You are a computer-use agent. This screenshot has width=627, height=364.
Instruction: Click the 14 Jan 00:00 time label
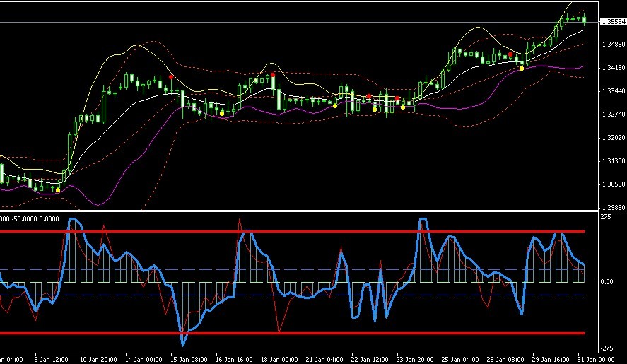(143, 359)
